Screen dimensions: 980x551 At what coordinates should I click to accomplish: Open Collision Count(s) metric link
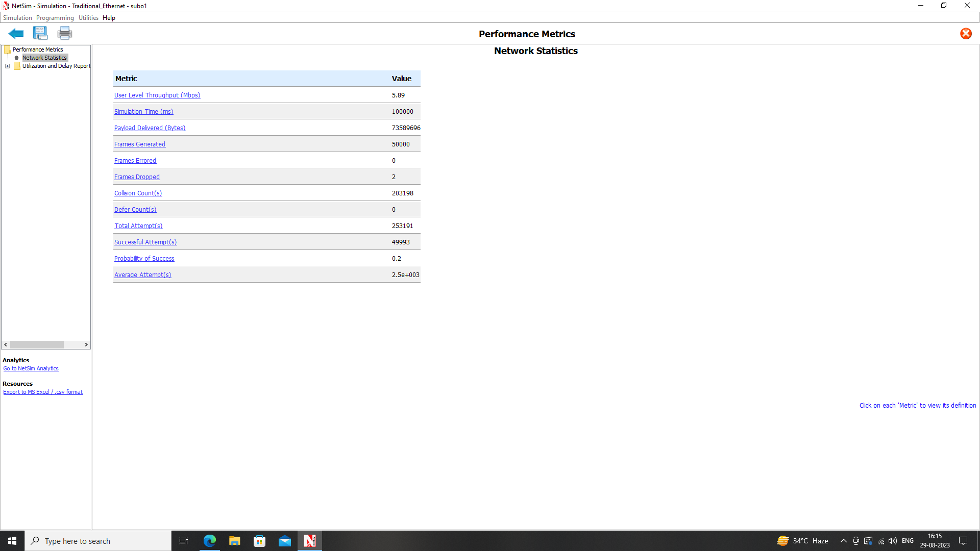click(138, 193)
